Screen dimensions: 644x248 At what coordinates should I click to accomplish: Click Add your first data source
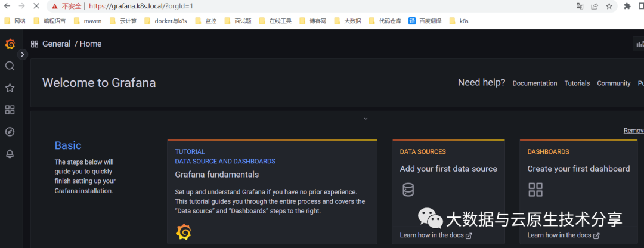pos(448,169)
